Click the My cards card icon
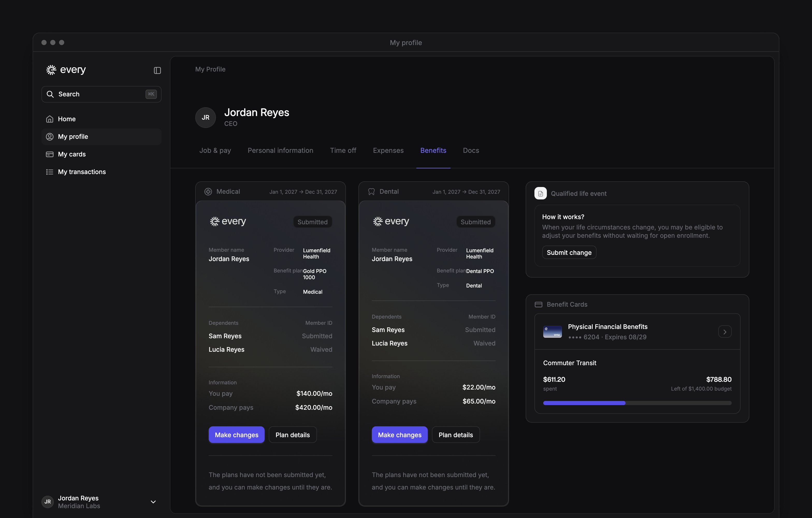The height and width of the screenshot is (518, 812). pos(49,154)
